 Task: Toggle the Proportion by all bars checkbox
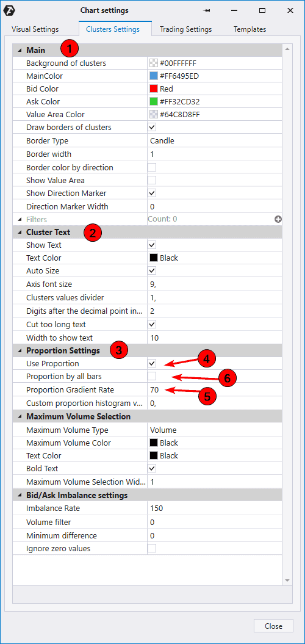(x=152, y=376)
